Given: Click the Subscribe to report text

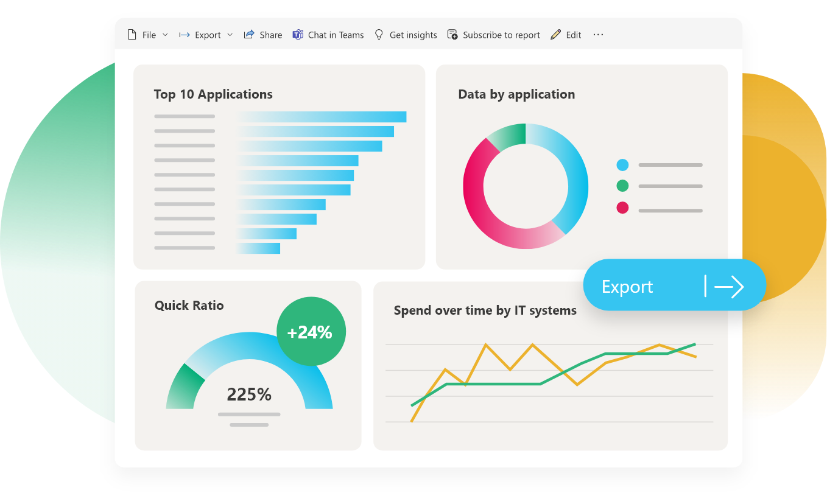Looking at the screenshot, I should point(501,35).
